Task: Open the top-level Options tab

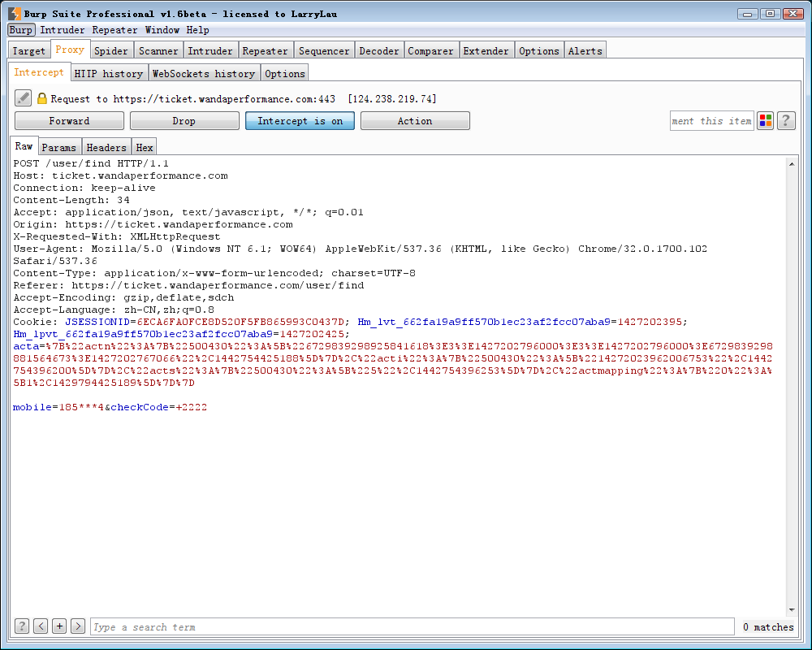Action: click(x=539, y=51)
